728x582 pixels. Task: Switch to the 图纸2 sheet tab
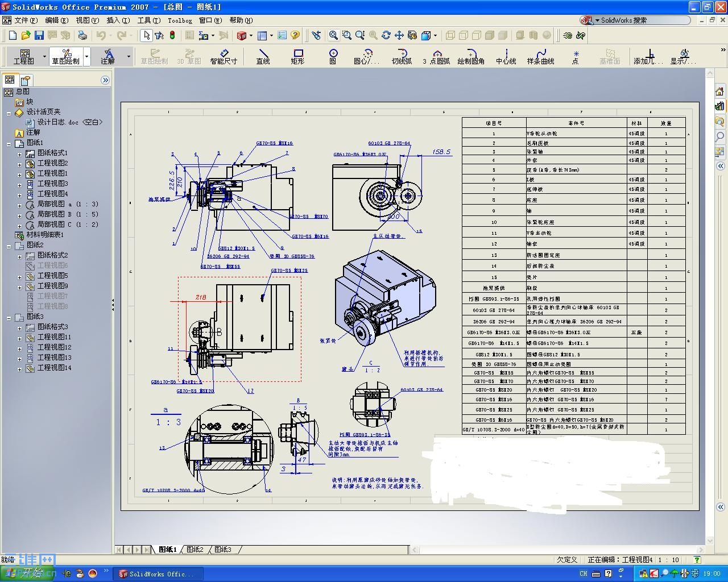(195, 550)
